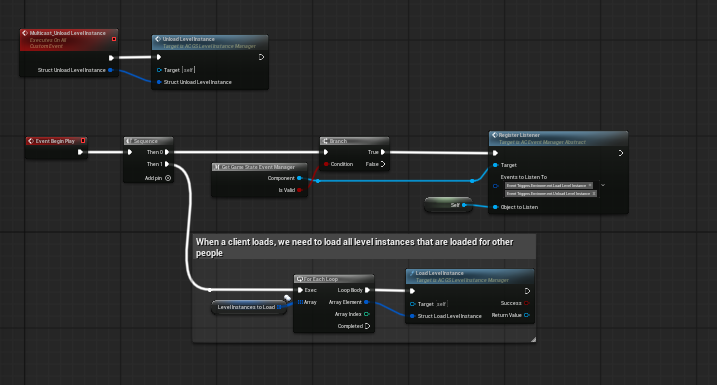
Task: Click Component pin on Get Game State Event Manager
Action: click(x=299, y=178)
